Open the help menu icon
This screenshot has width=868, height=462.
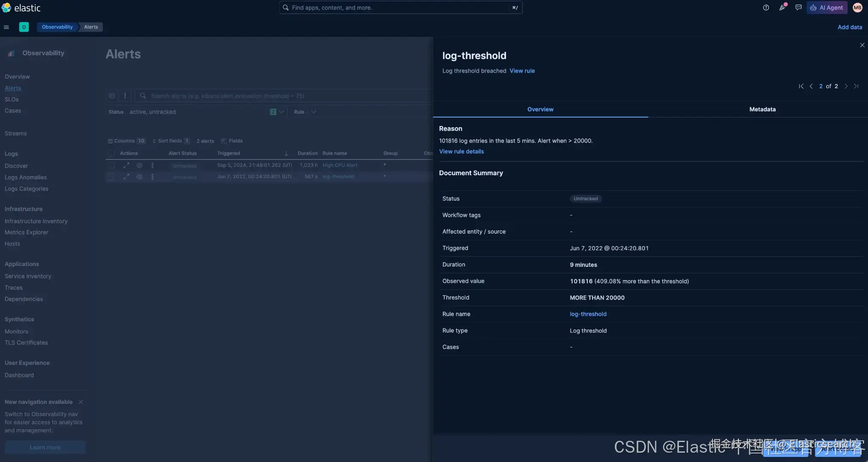coord(766,8)
